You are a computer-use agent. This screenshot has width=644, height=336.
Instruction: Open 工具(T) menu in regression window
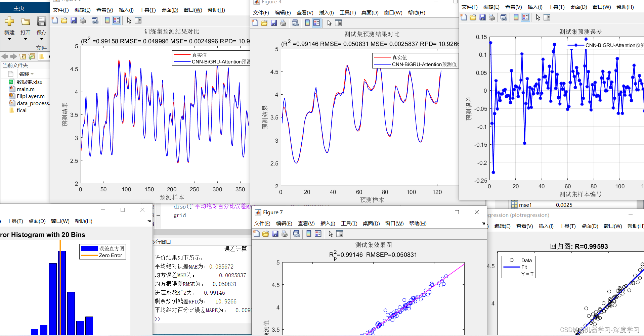[x=567, y=226]
